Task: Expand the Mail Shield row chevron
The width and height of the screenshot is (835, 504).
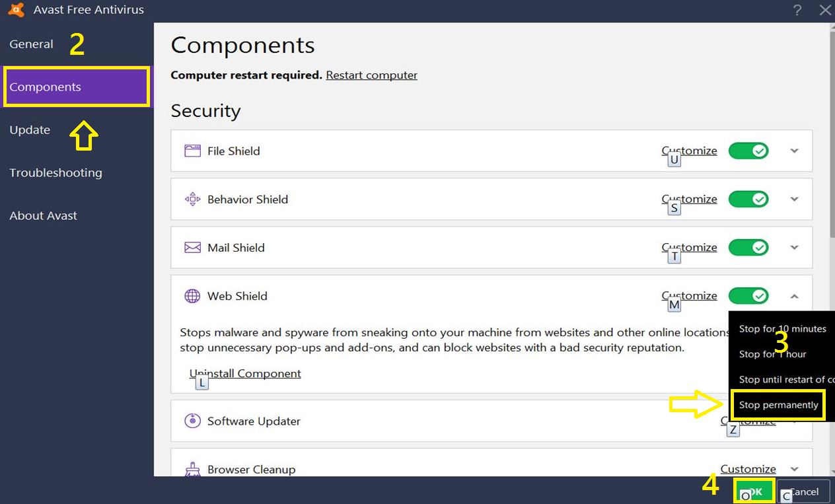Action: [795, 248]
